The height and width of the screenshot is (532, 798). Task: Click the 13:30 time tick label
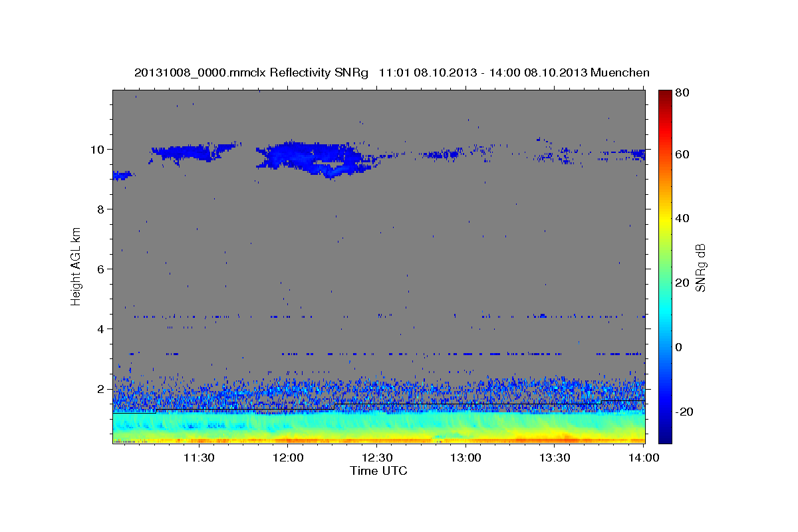point(555,458)
